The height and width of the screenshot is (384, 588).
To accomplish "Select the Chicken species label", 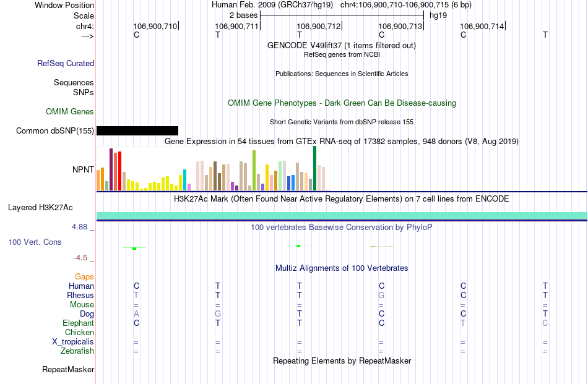I will 79,332.
